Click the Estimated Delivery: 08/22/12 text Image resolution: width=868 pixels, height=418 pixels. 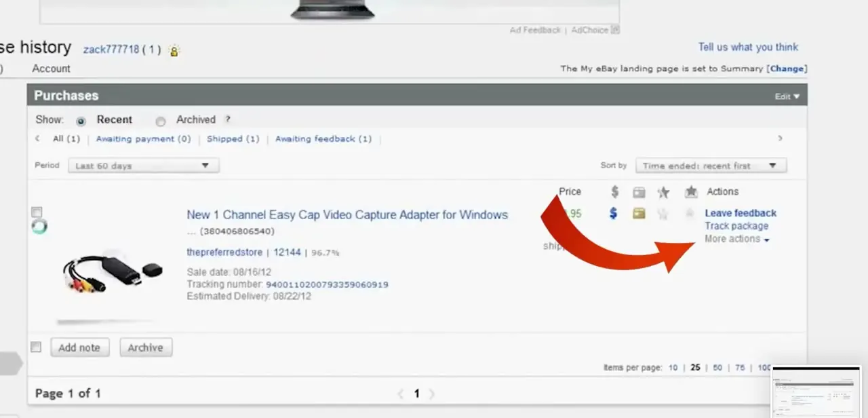pos(249,297)
